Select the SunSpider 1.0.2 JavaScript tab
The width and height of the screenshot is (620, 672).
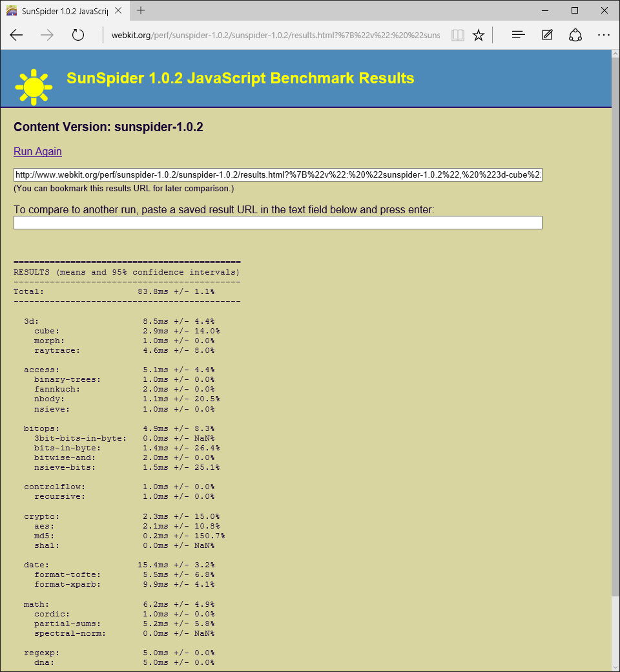coord(65,11)
